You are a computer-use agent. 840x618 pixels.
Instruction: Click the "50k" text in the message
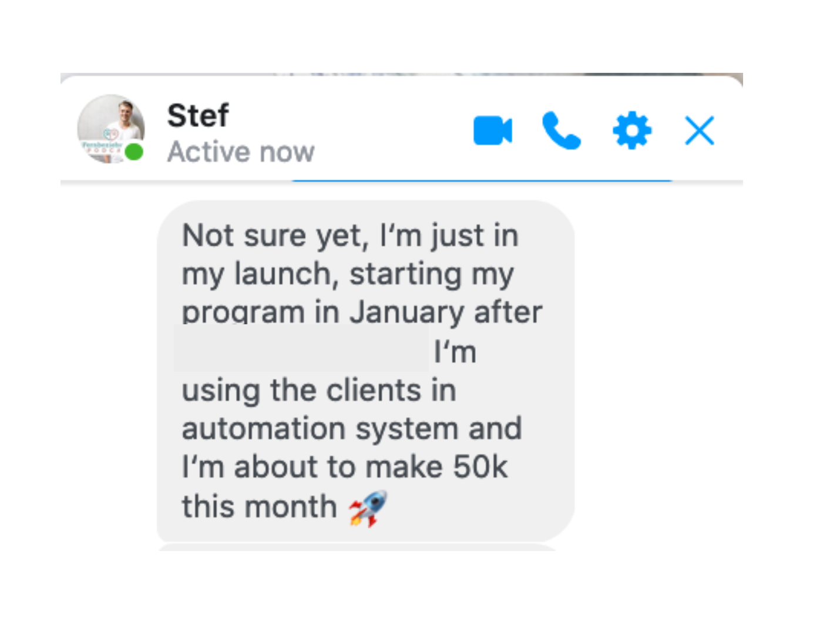[x=480, y=467]
